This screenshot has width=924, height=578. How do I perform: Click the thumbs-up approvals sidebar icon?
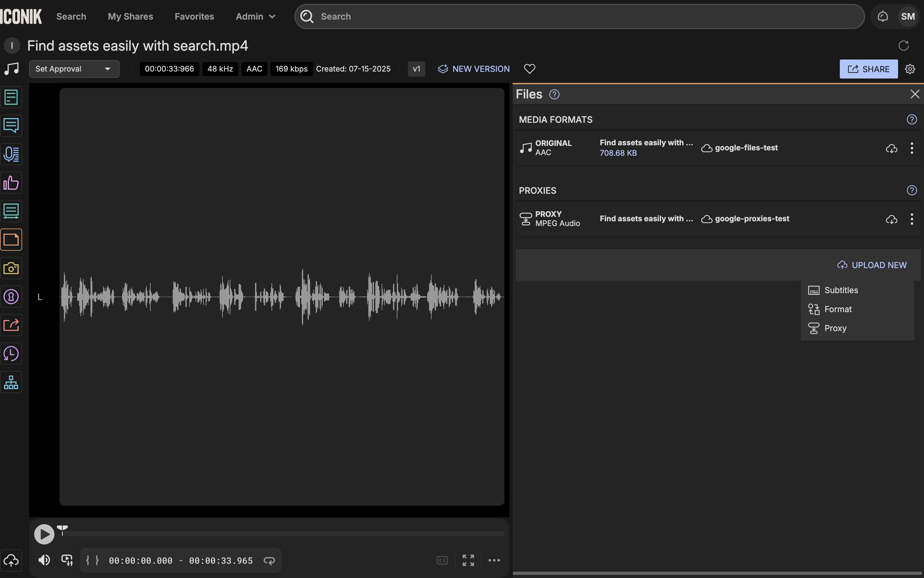[11, 183]
